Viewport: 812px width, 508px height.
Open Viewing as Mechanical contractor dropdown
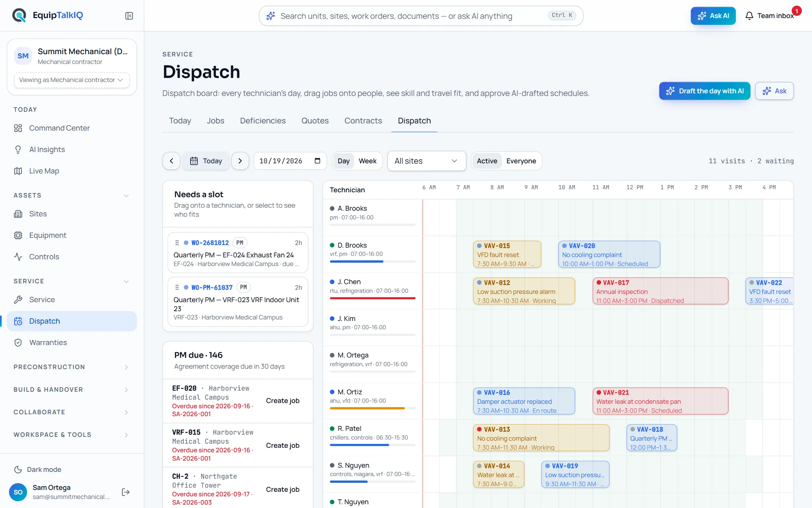coord(72,80)
